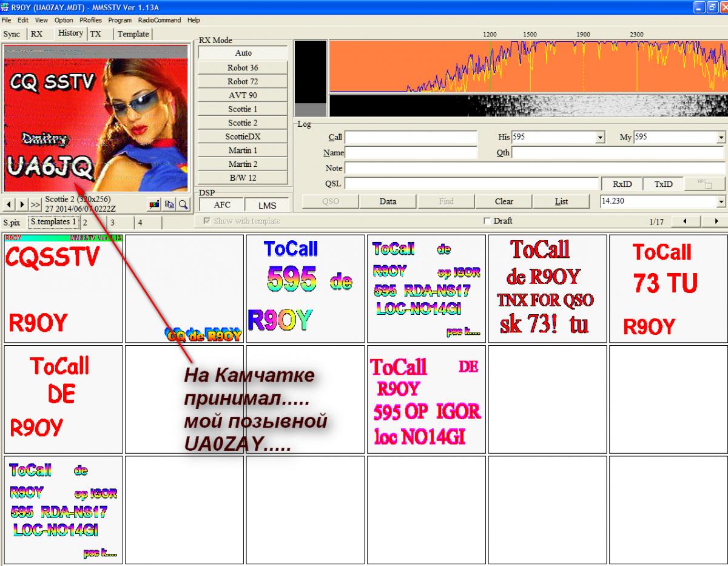This screenshot has width=728, height=566.
Task: Click the magnifier icon under history image
Action: [x=183, y=204]
